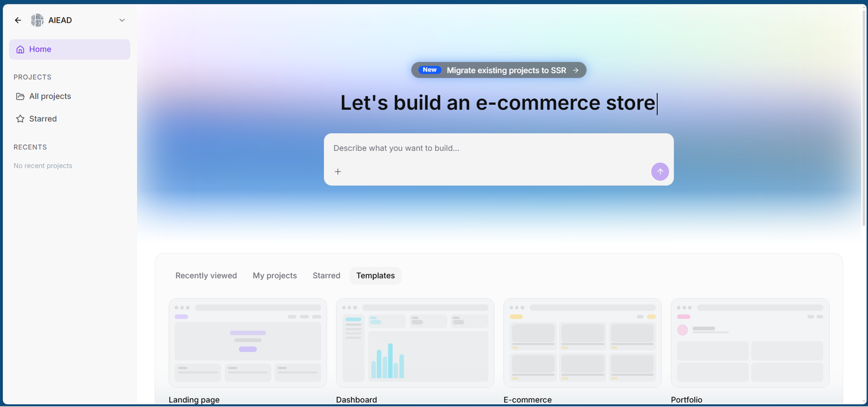Open the Dashboard template thumbnail
Screen dimensions: 868x407
tap(415, 343)
